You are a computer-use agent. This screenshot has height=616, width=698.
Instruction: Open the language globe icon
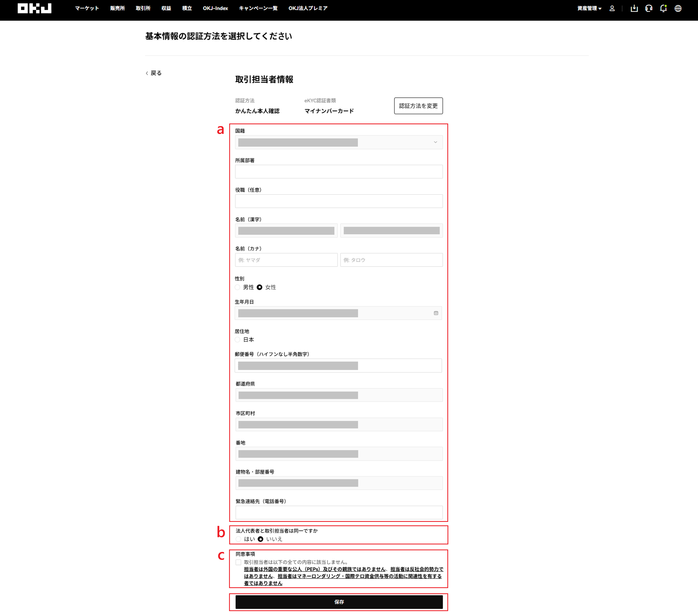click(678, 8)
